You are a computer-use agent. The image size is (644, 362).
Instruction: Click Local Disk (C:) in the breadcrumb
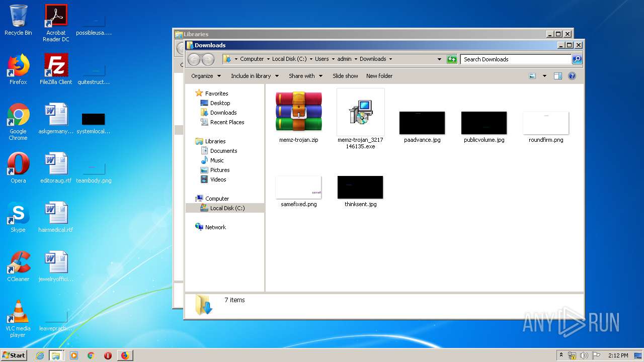click(x=289, y=59)
